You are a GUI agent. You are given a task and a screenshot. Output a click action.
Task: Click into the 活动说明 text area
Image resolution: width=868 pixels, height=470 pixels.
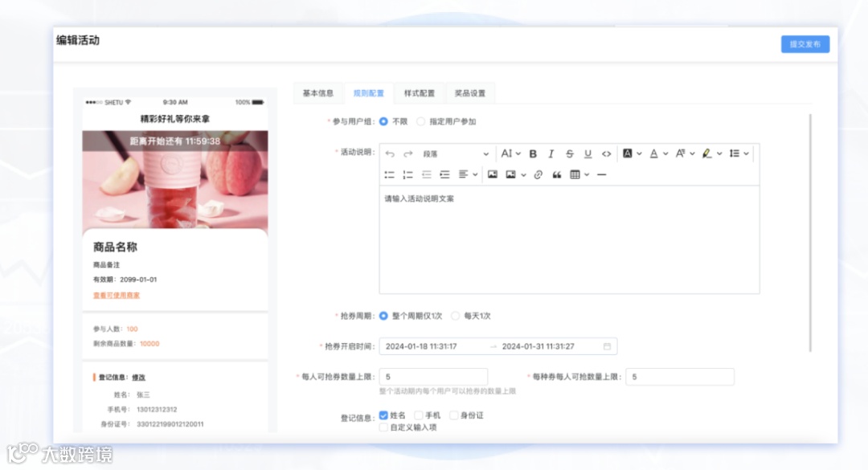[x=569, y=239]
